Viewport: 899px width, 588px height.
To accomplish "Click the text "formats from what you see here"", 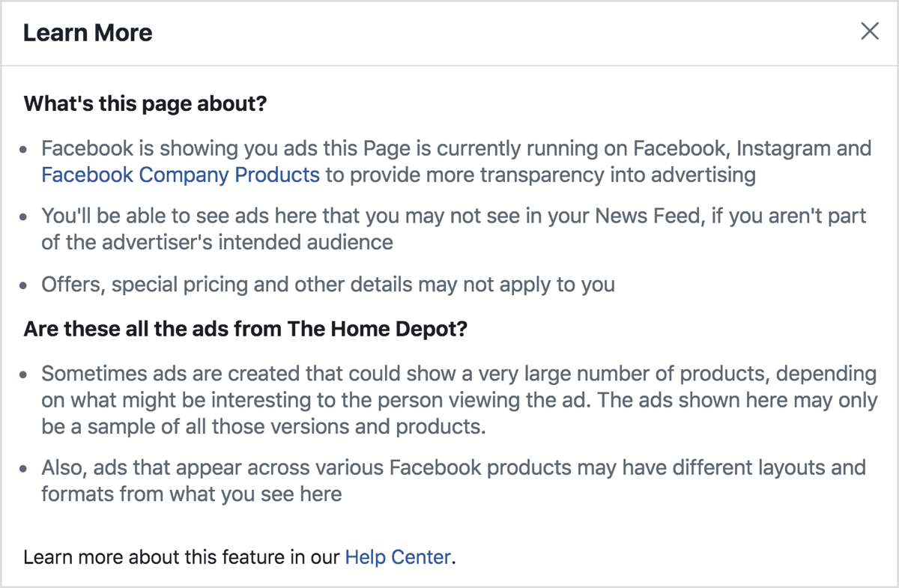I will tap(192, 494).
